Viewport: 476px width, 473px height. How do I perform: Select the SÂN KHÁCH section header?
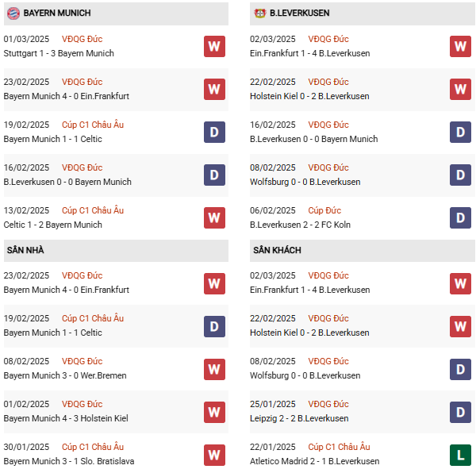coord(277,251)
